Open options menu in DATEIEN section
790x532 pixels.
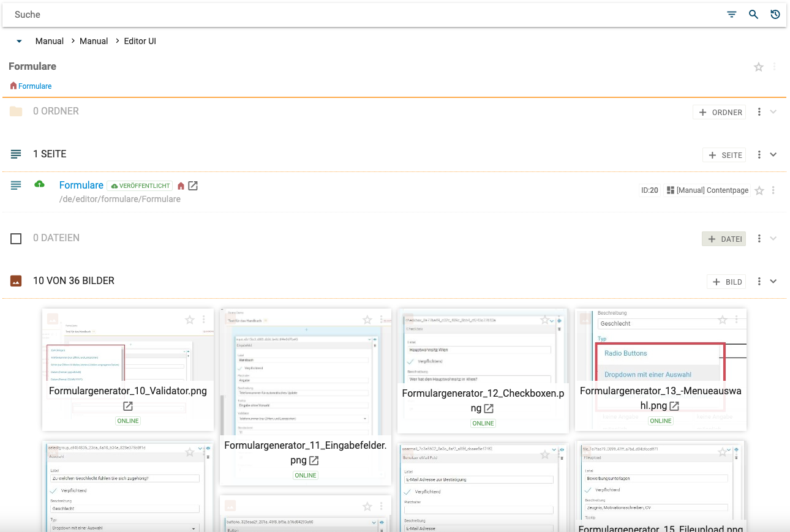[x=759, y=239]
